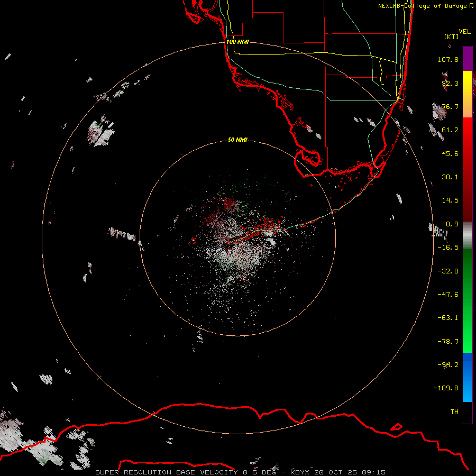
Task: Click the -16.5 velocity scale value
Action: pyautogui.click(x=448, y=248)
